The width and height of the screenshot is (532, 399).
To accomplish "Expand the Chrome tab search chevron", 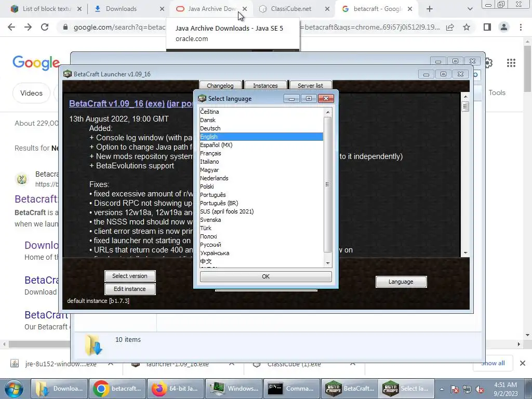I will tap(470, 9).
